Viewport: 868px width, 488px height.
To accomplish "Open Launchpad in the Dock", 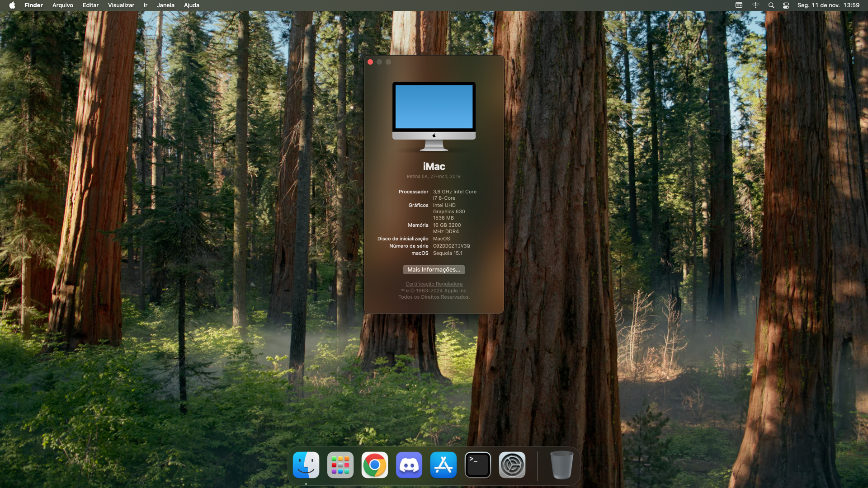I will tap(340, 465).
